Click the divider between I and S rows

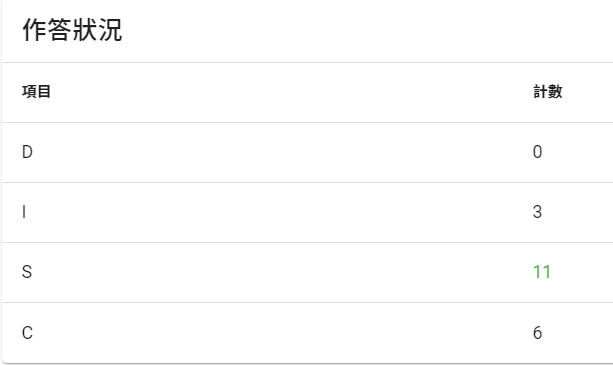307,242
